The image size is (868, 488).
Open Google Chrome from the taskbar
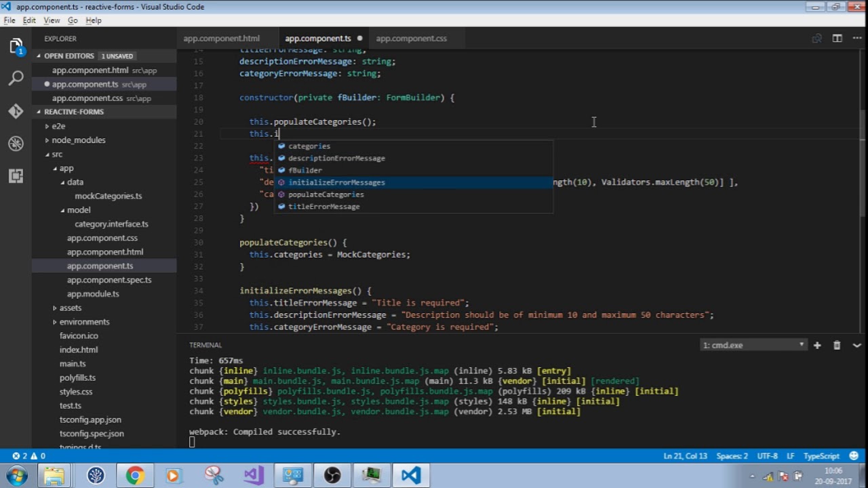point(134,476)
